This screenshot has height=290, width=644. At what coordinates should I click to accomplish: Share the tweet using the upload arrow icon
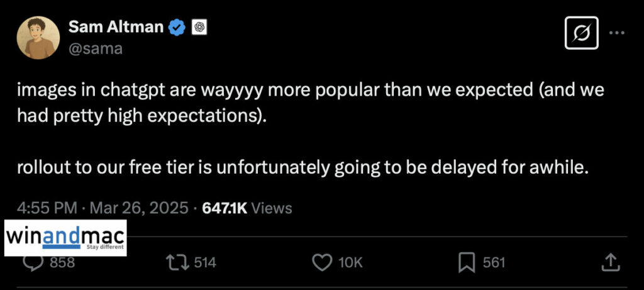tap(609, 262)
